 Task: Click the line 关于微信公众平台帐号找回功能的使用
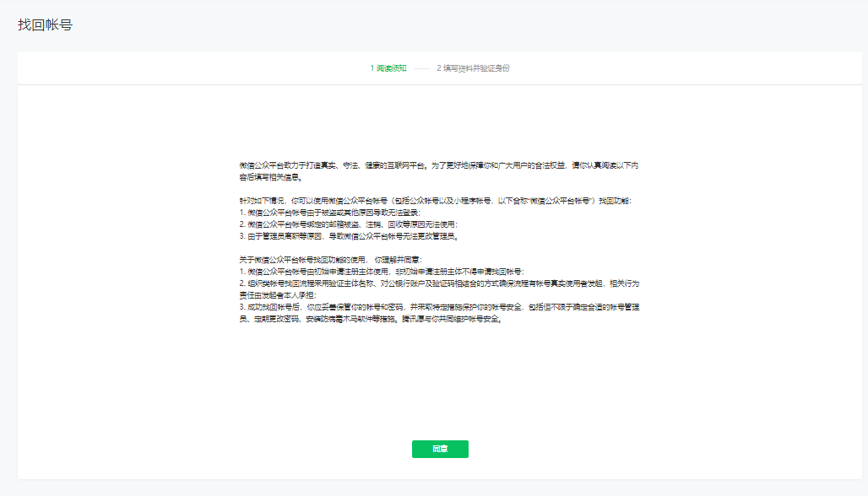(x=330, y=259)
